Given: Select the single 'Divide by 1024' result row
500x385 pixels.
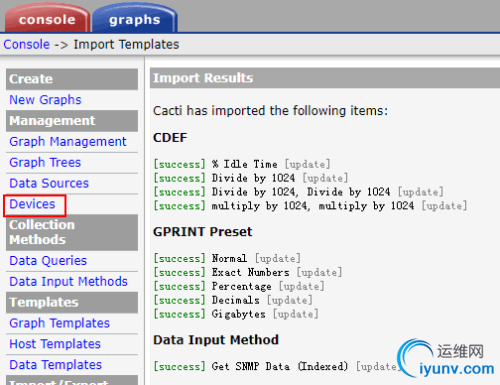Looking at the screenshot, I should [251, 178].
